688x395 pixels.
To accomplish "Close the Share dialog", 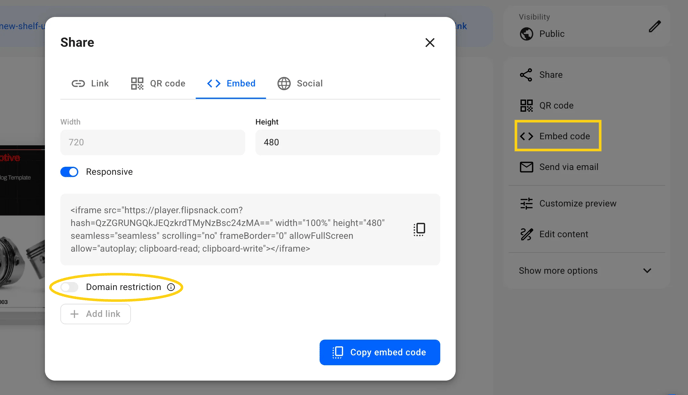I will pos(430,43).
